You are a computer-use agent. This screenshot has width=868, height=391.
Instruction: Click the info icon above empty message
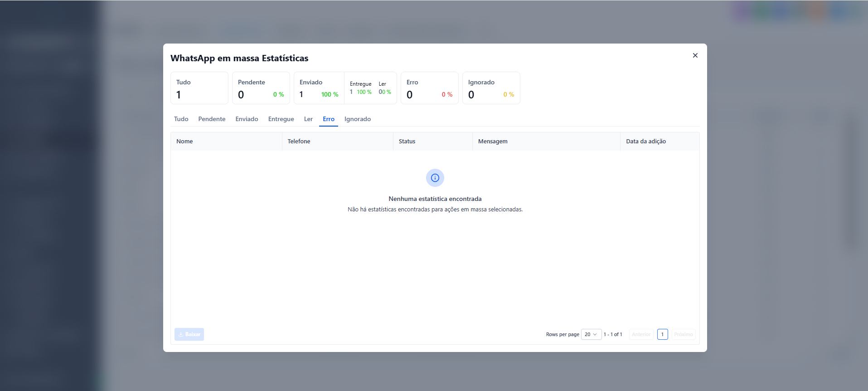point(435,178)
